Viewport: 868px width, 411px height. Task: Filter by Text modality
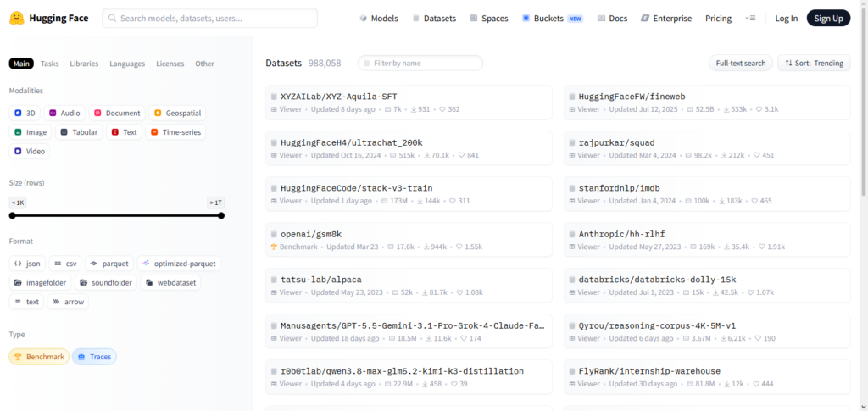124,132
